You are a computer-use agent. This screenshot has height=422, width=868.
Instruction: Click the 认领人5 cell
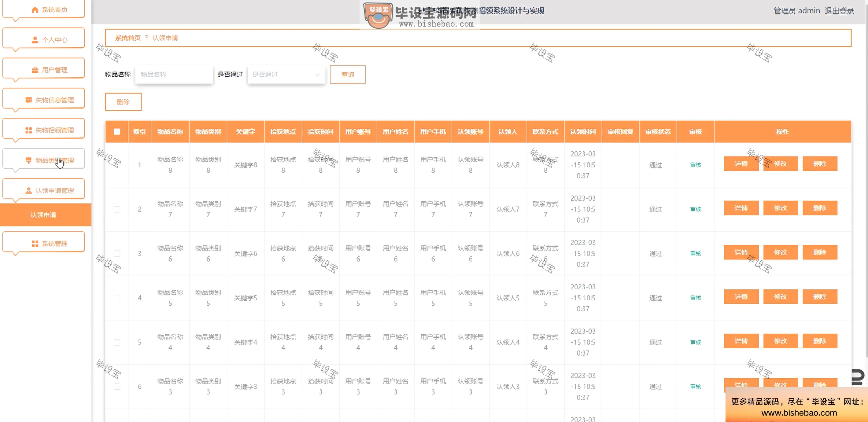pyautogui.click(x=508, y=298)
